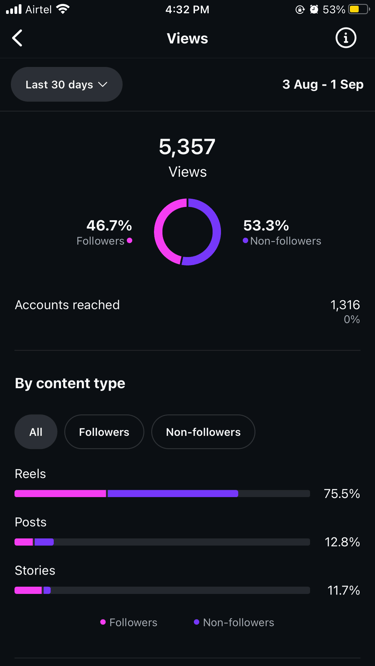The height and width of the screenshot is (666, 375).
Task: Tap the 3 Aug - 1 Sep date range
Action: click(323, 85)
